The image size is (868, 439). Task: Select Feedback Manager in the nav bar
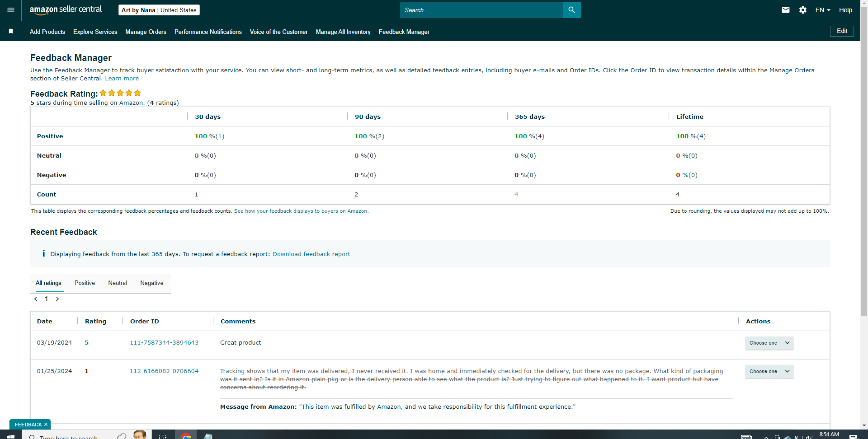coord(404,32)
